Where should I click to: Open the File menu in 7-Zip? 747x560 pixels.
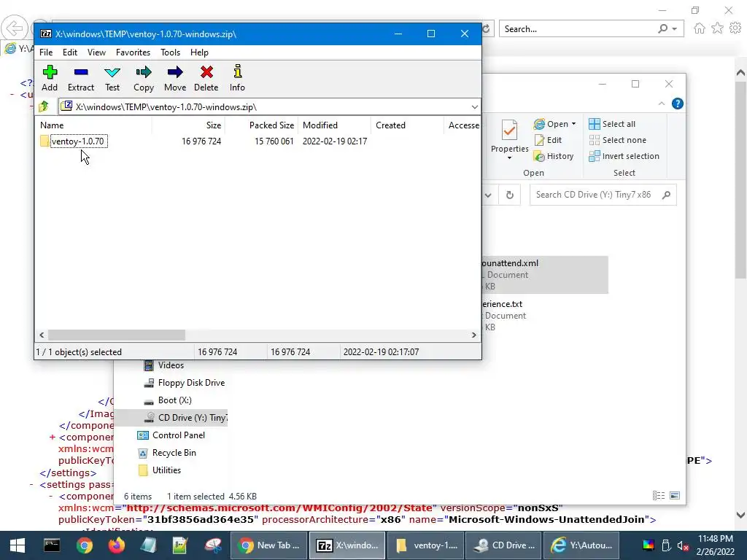point(46,52)
